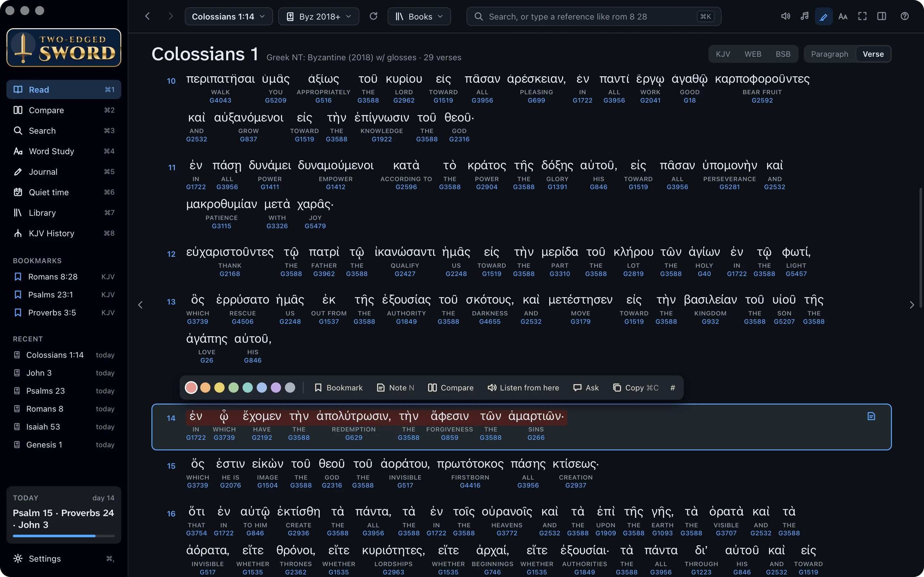Select the Verse view mode
The width and height of the screenshot is (924, 577).
pos(873,54)
